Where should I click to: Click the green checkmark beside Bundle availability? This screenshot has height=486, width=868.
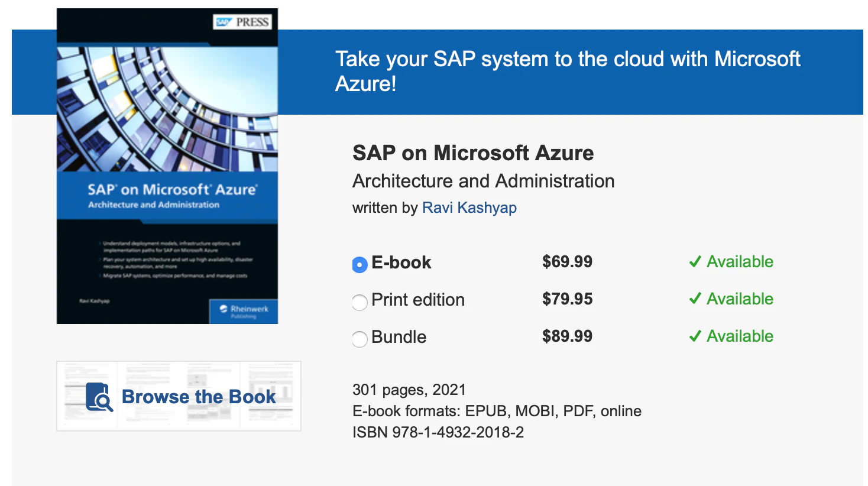click(695, 336)
